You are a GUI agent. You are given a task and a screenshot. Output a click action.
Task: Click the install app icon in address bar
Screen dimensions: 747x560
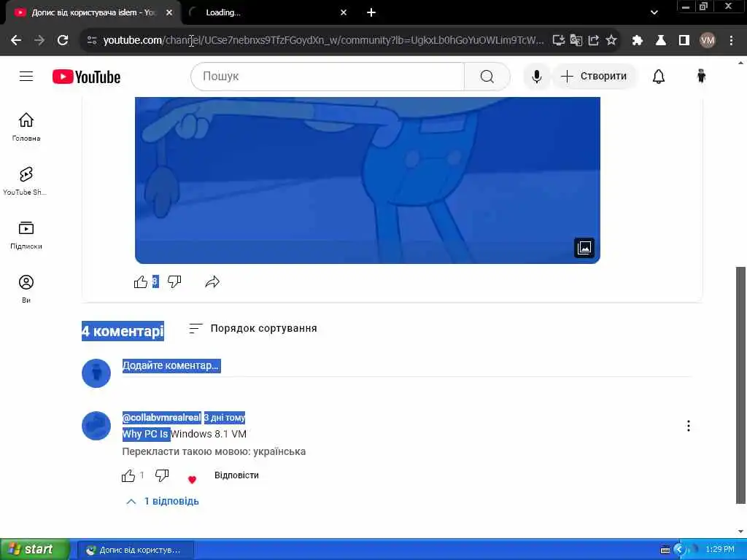[558, 41]
